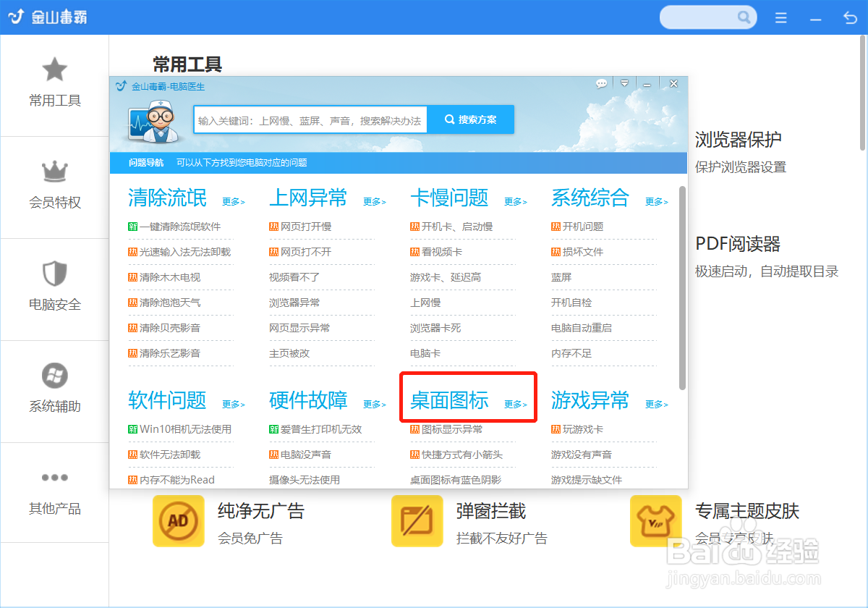Expand 更多 next to 清除流氓
This screenshot has width=868, height=608.
pos(234,202)
